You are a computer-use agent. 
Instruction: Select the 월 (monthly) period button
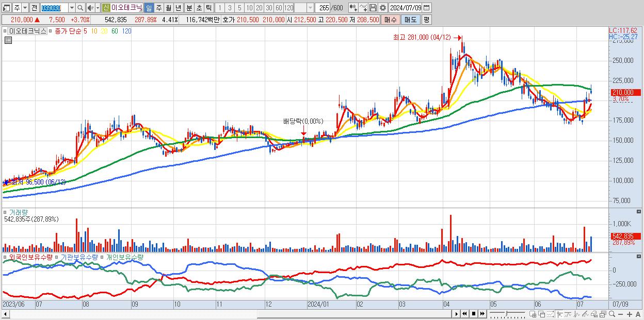click(168, 8)
